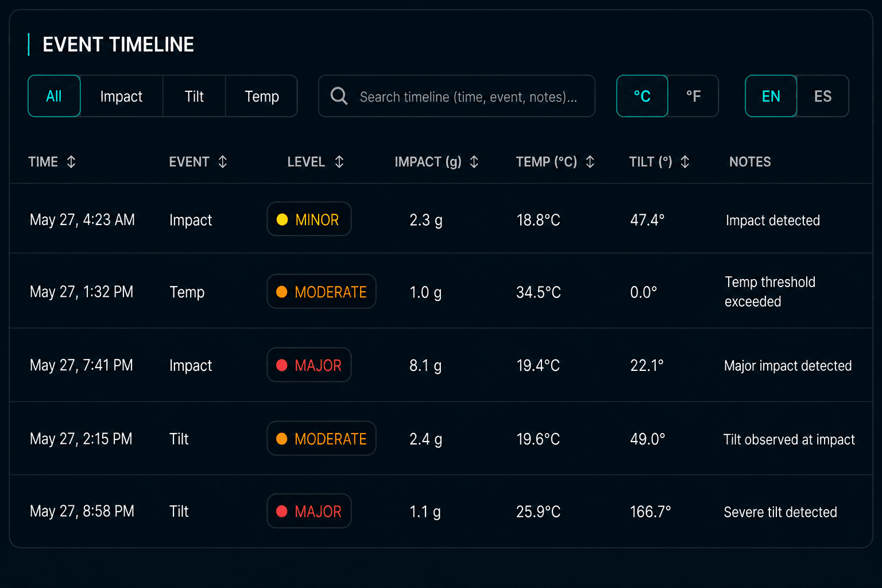Click the 25.9°C temperature value

tap(538, 511)
